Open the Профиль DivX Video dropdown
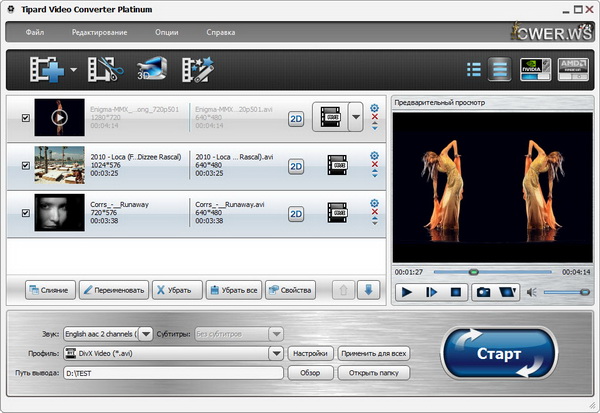 (275, 353)
